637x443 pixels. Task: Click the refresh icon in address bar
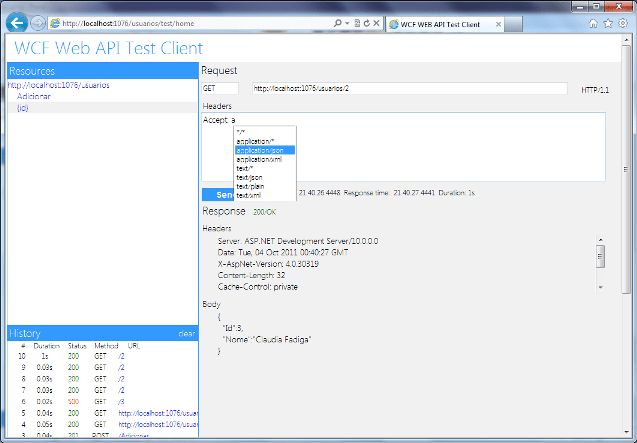point(364,22)
